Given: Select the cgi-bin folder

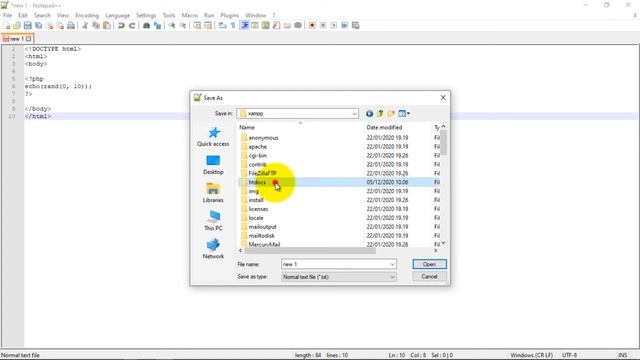Looking at the screenshot, I should tap(258, 156).
